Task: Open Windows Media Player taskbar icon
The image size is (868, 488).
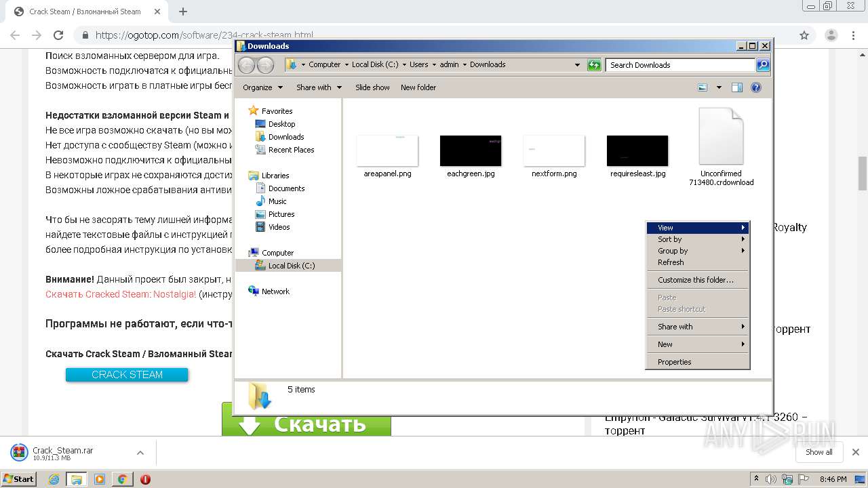Action: (100, 479)
